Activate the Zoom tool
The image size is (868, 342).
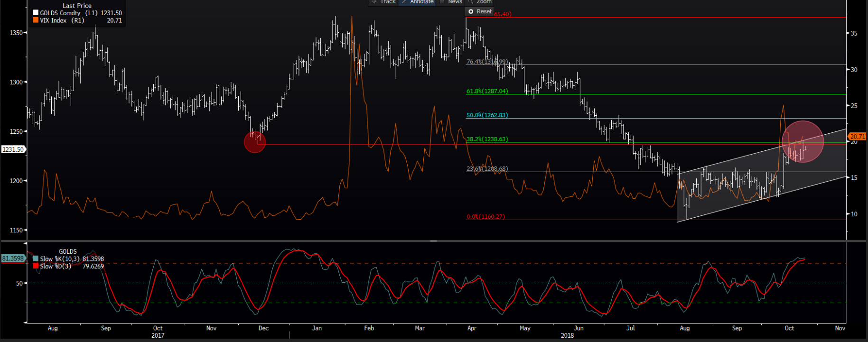480,2
